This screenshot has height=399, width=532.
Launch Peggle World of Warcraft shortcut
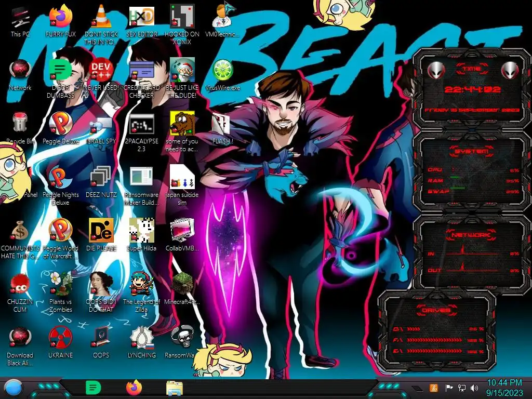[x=60, y=231]
